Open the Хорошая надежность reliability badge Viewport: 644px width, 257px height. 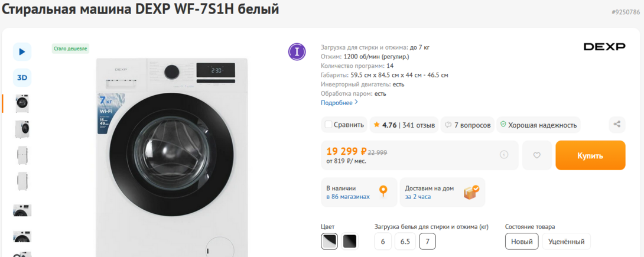click(x=538, y=125)
